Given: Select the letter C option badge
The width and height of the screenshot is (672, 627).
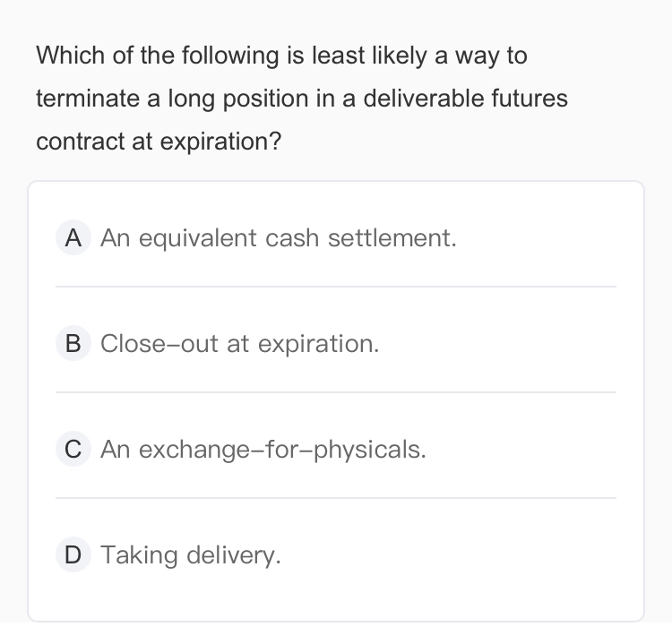Looking at the screenshot, I should tap(73, 450).
